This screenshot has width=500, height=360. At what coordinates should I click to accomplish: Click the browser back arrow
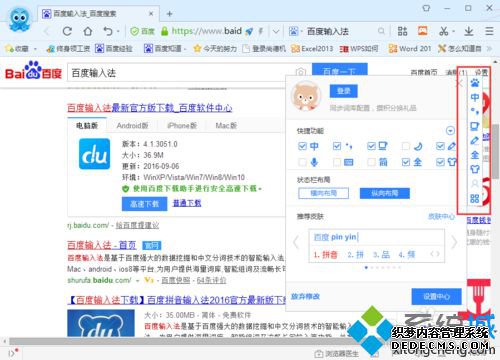point(47,31)
